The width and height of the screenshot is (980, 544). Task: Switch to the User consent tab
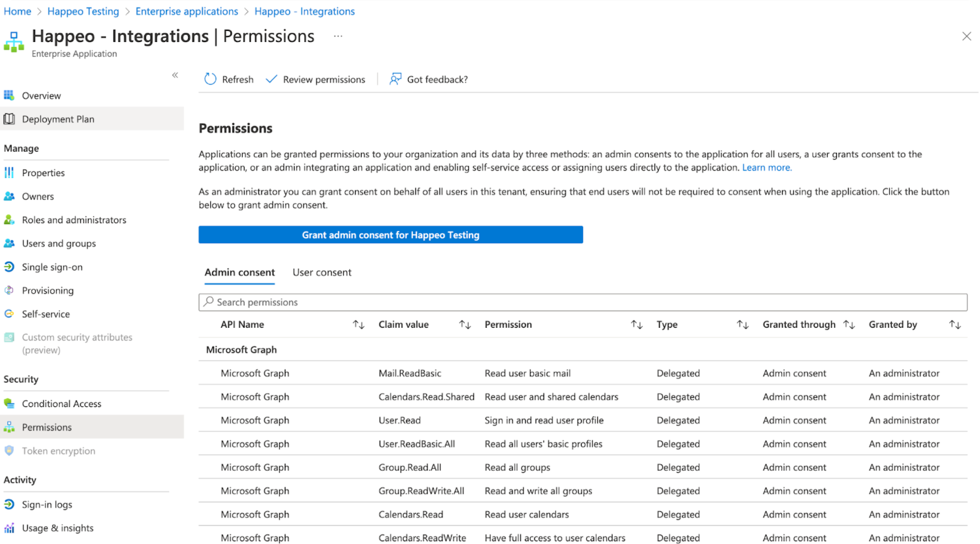(322, 272)
